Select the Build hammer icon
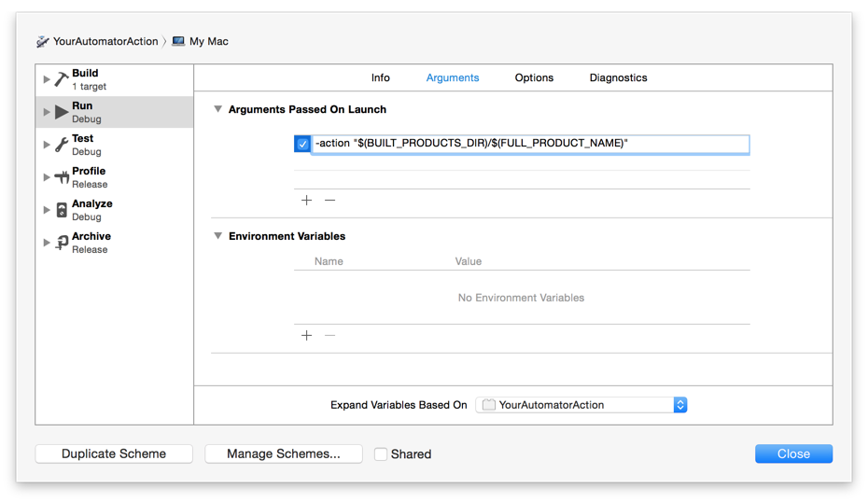Viewport: 868px width, 502px height. point(62,79)
